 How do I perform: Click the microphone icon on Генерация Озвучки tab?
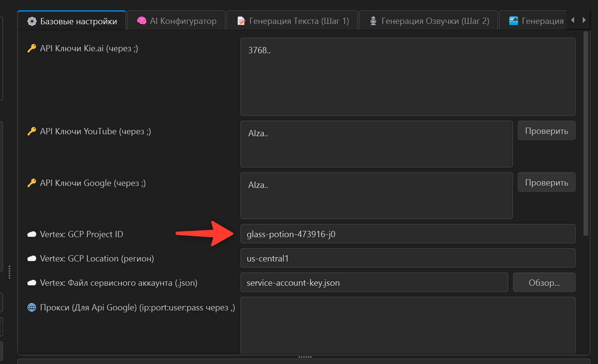(x=373, y=21)
